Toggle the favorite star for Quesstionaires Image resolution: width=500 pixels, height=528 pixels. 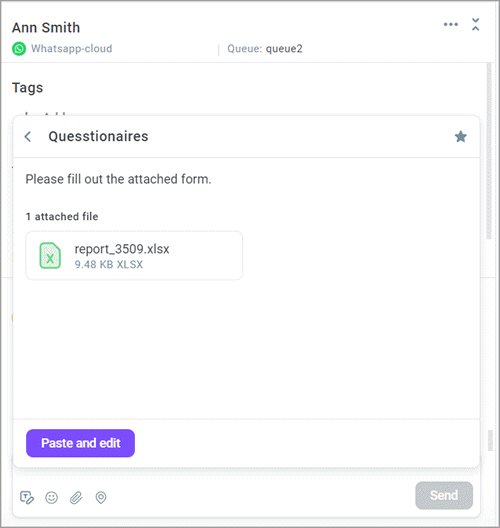(461, 137)
